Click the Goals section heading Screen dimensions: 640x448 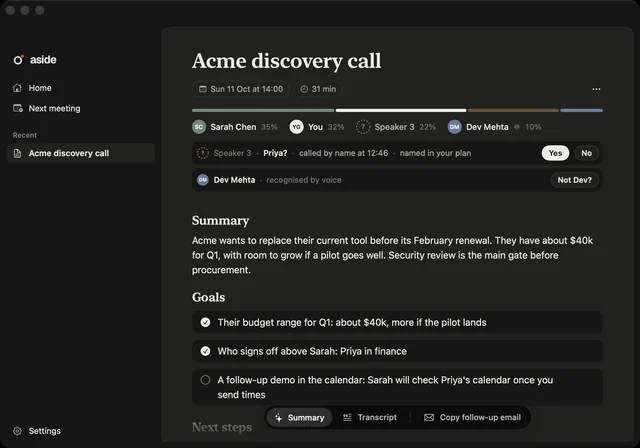click(208, 297)
